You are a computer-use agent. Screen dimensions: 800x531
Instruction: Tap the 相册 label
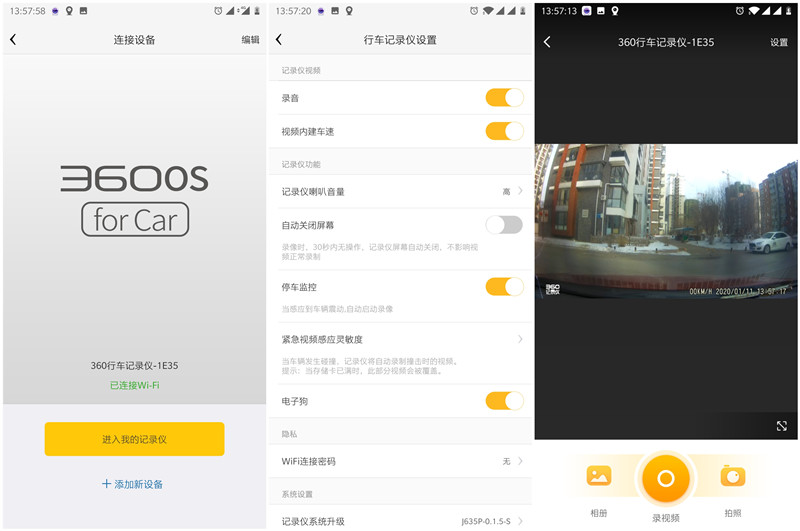pos(598,513)
